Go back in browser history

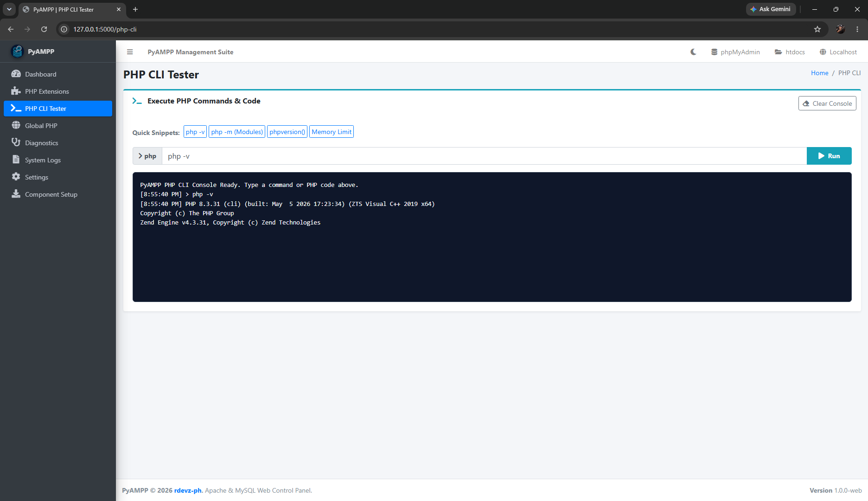click(11, 29)
